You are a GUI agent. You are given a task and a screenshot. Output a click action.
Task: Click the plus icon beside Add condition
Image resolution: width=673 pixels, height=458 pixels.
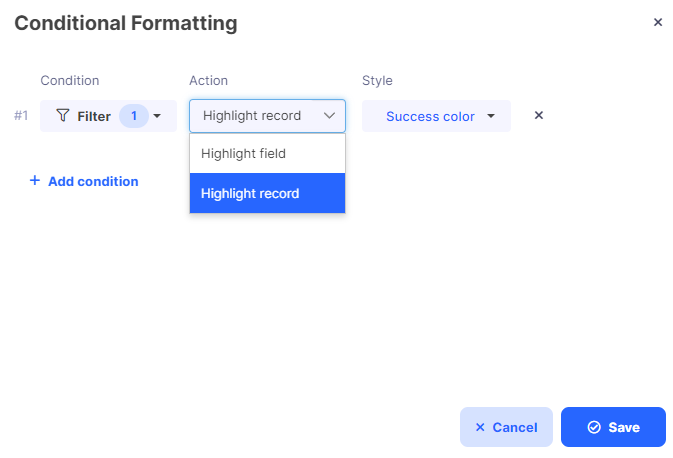pos(35,181)
